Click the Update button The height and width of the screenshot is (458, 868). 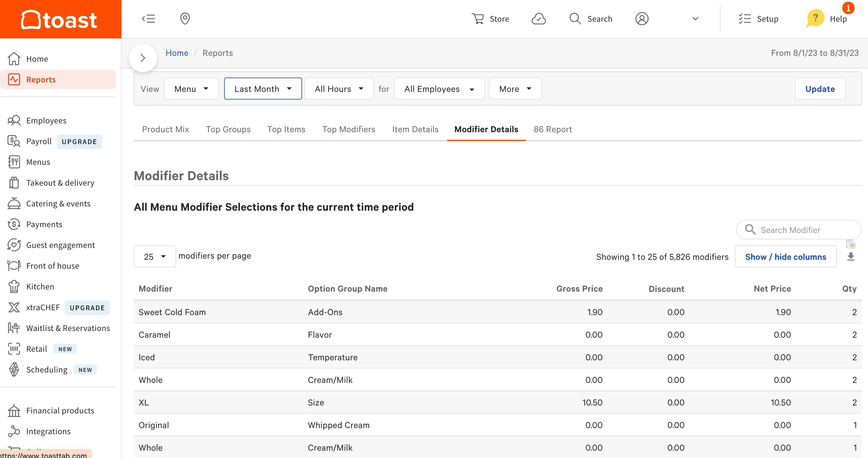[820, 89]
